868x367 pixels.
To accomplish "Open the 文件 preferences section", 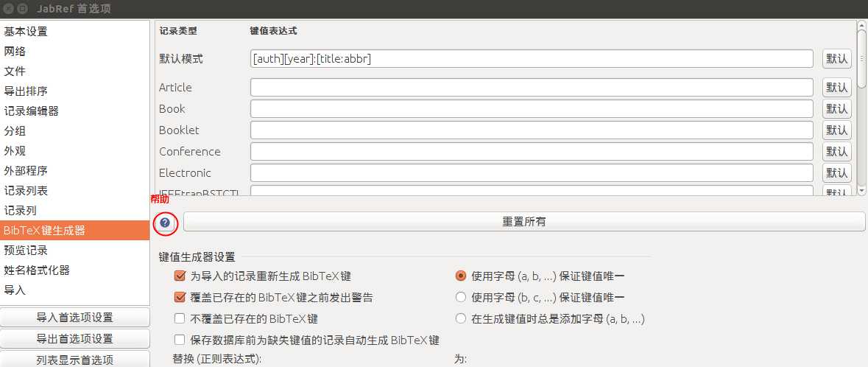I will tap(75, 71).
